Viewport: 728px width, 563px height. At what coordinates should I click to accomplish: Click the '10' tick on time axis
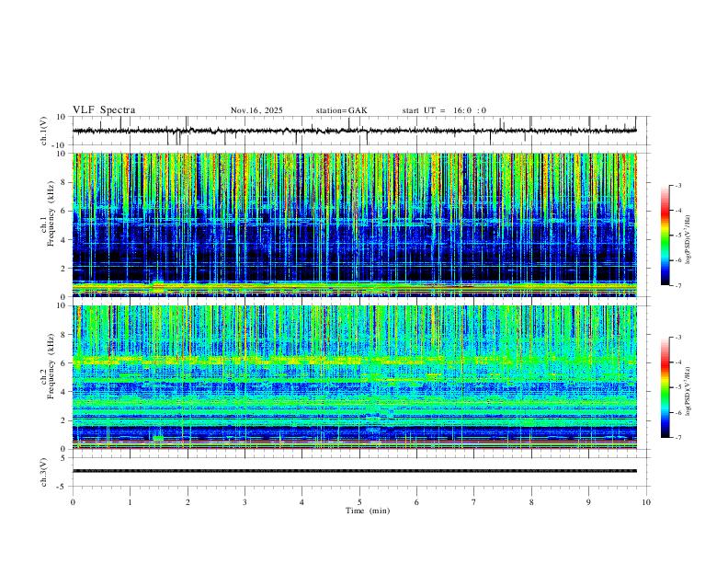click(646, 502)
